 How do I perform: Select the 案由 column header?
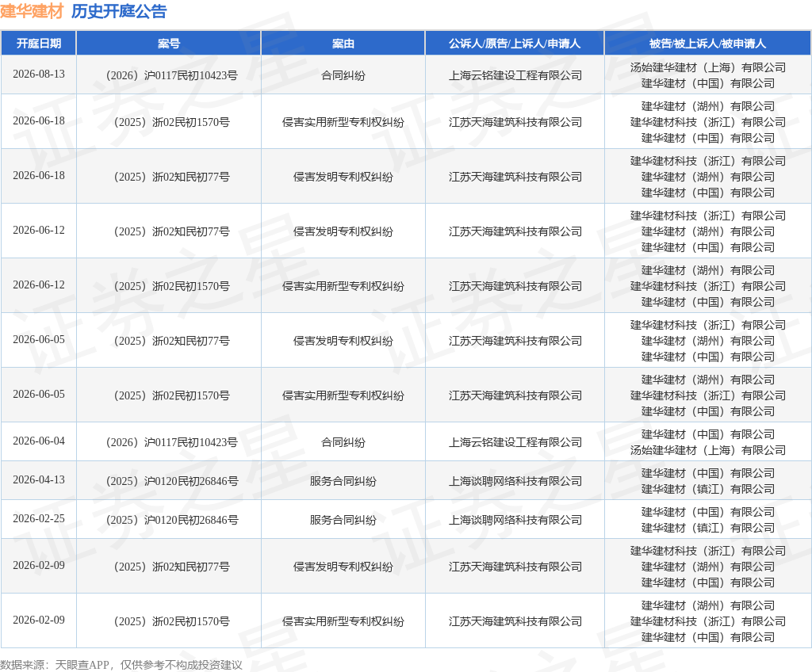tap(343, 44)
